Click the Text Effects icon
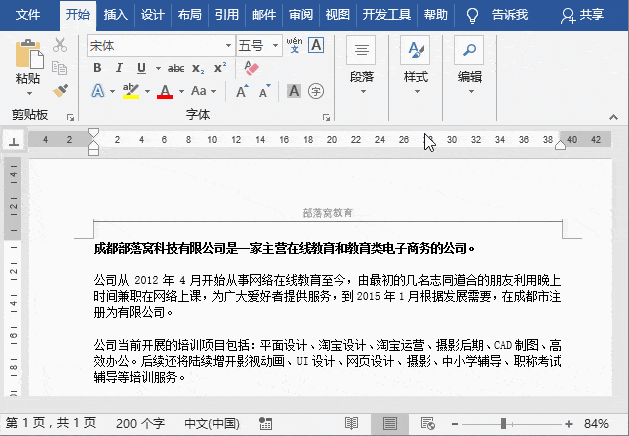This screenshot has width=629, height=436. tap(98, 91)
